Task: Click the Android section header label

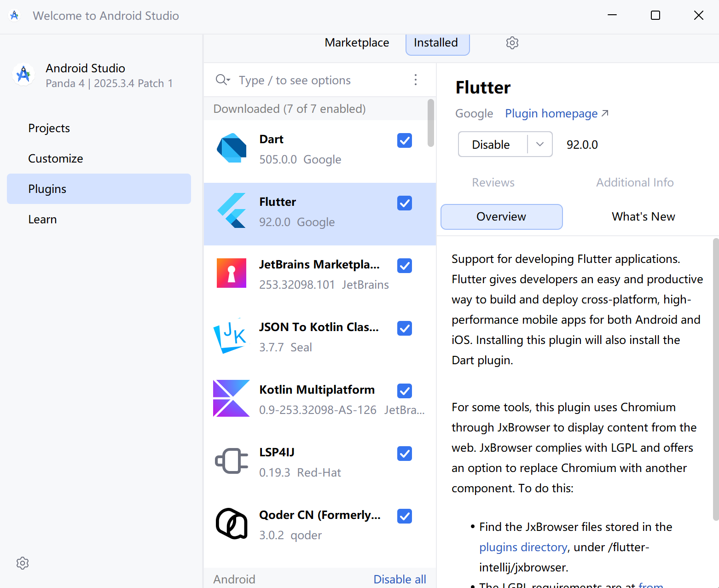Action: (234, 579)
